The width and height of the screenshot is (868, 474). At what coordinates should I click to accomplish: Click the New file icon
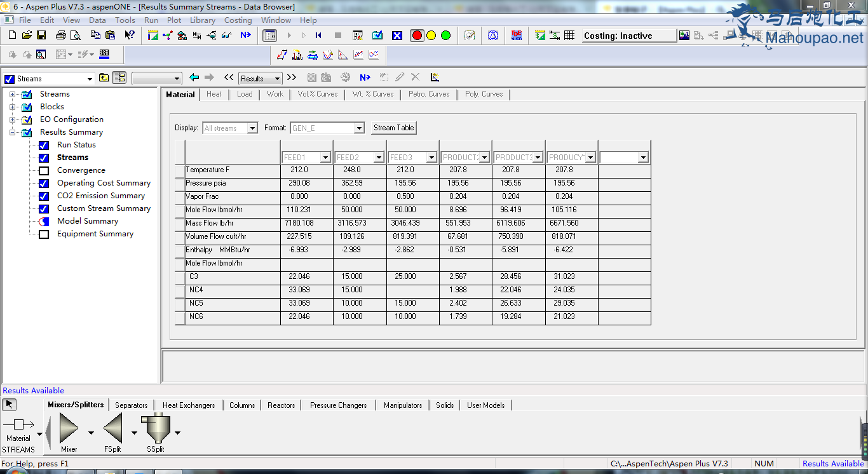pos(12,36)
